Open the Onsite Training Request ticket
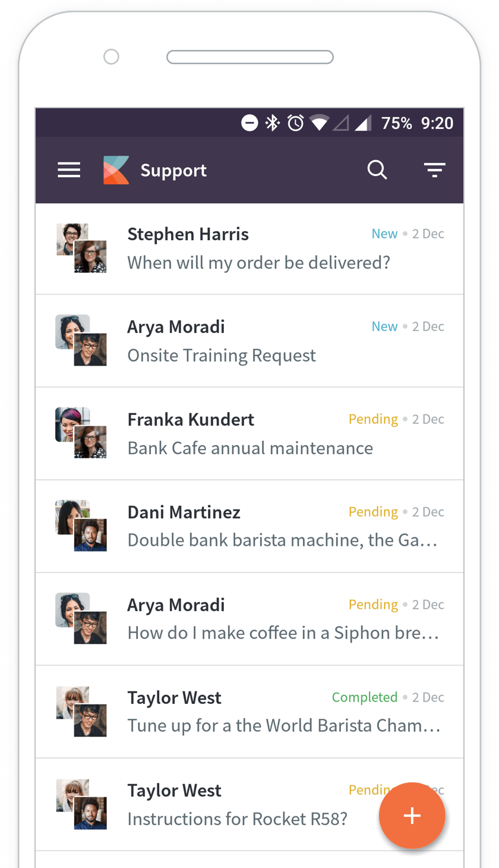This screenshot has width=499, height=868. pyautogui.click(x=249, y=341)
